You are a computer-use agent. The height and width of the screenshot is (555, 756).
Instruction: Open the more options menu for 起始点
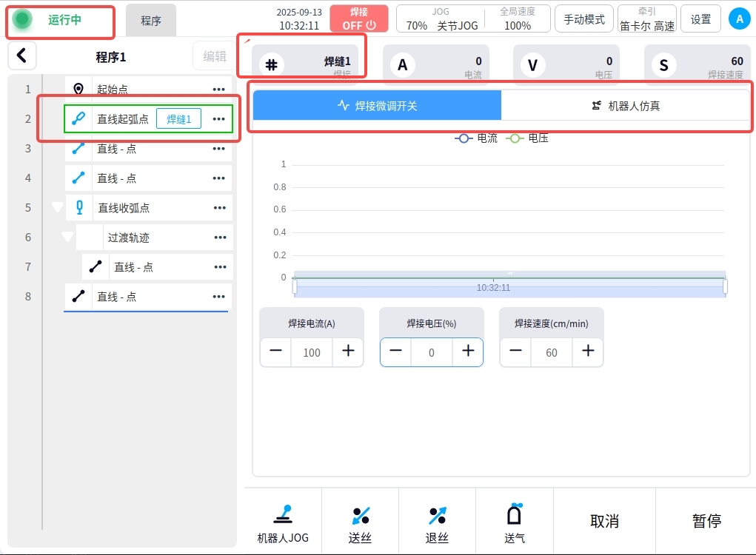click(218, 90)
